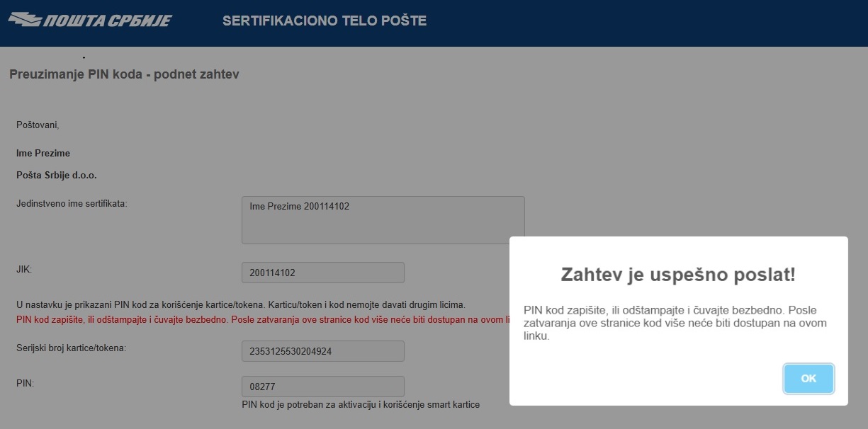Open the Pošta Srbije logo in header
The width and height of the screenshot is (868, 429).
pos(90,21)
